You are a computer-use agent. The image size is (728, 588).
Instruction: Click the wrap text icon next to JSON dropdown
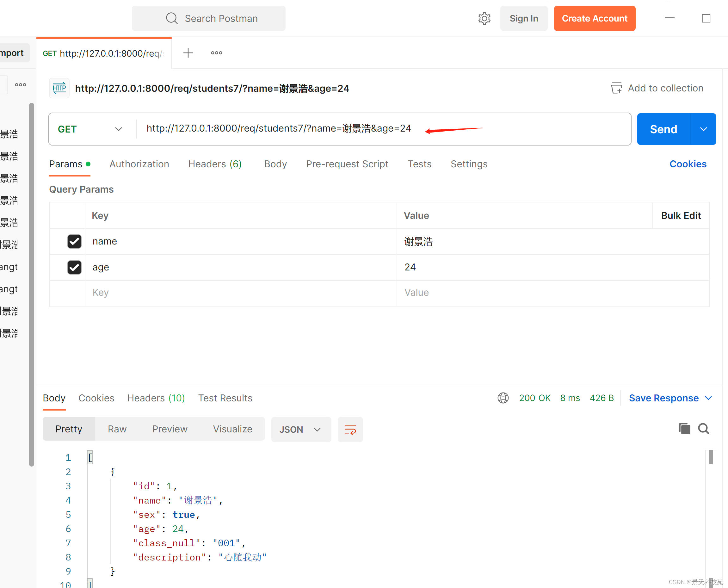[x=349, y=429]
